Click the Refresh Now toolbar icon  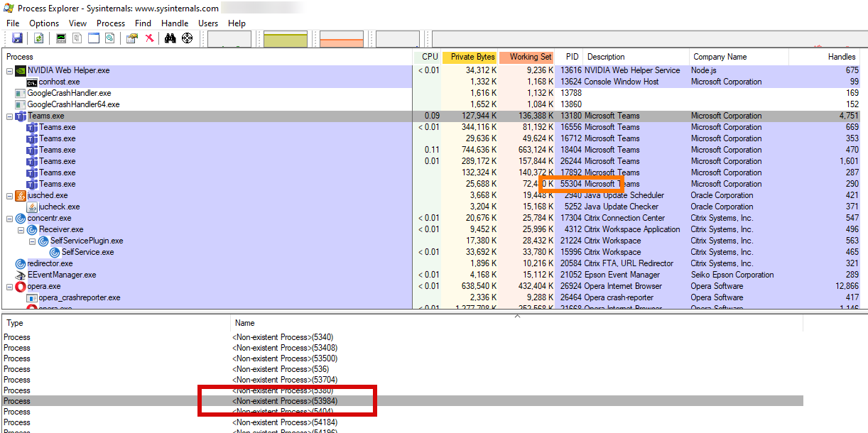(38, 38)
